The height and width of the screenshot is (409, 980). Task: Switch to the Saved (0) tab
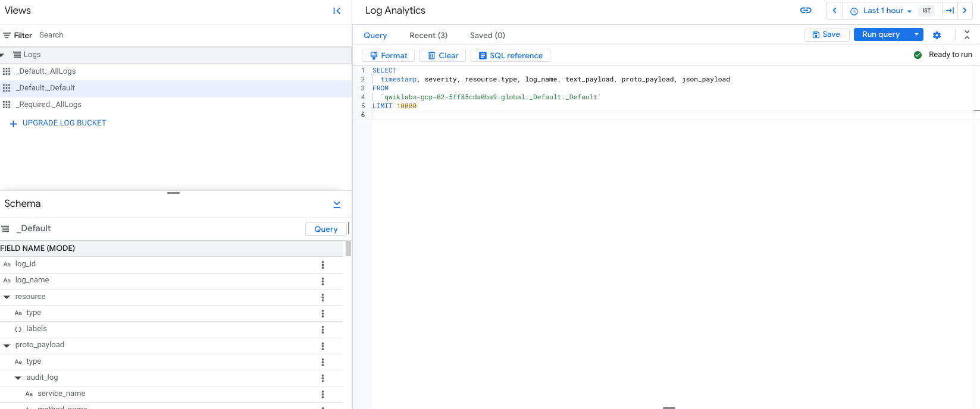coord(487,36)
